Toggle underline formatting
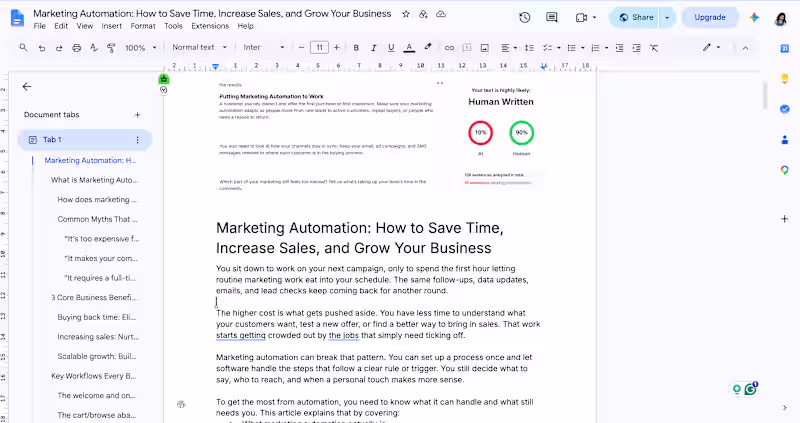This screenshot has height=423, width=800. pos(391,47)
